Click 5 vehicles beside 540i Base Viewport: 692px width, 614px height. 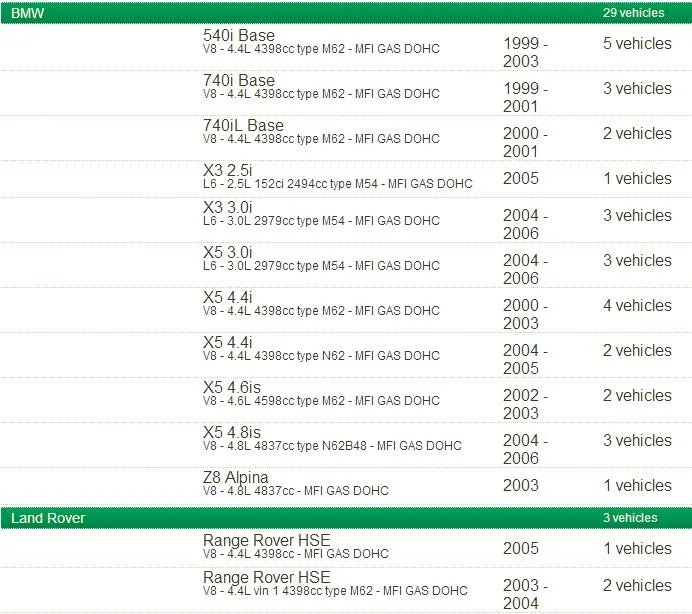(x=637, y=43)
